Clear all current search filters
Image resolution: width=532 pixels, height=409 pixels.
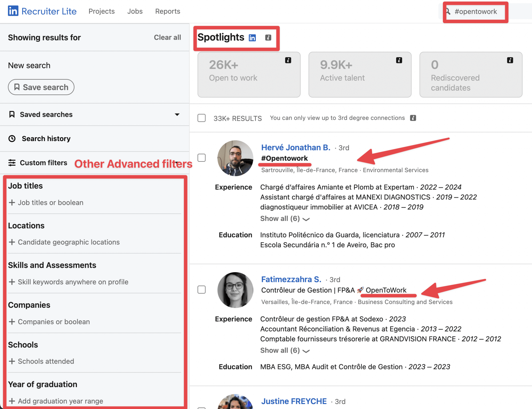(167, 37)
